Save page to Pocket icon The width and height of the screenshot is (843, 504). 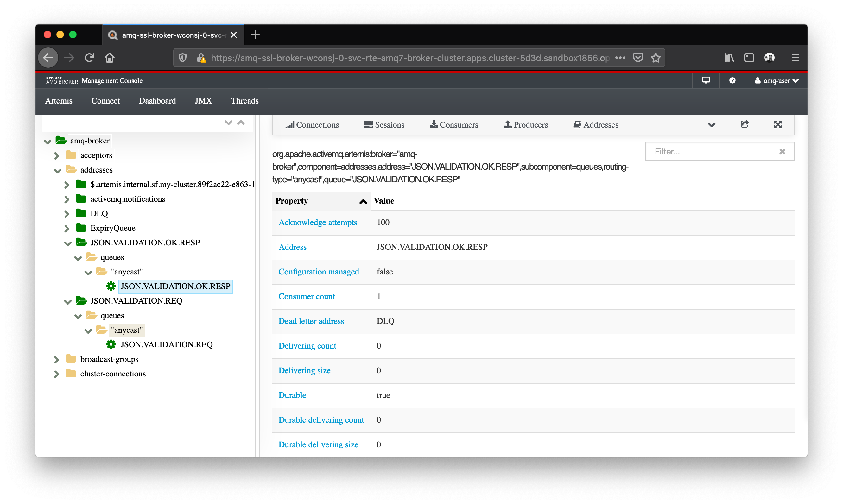tap(638, 58)
